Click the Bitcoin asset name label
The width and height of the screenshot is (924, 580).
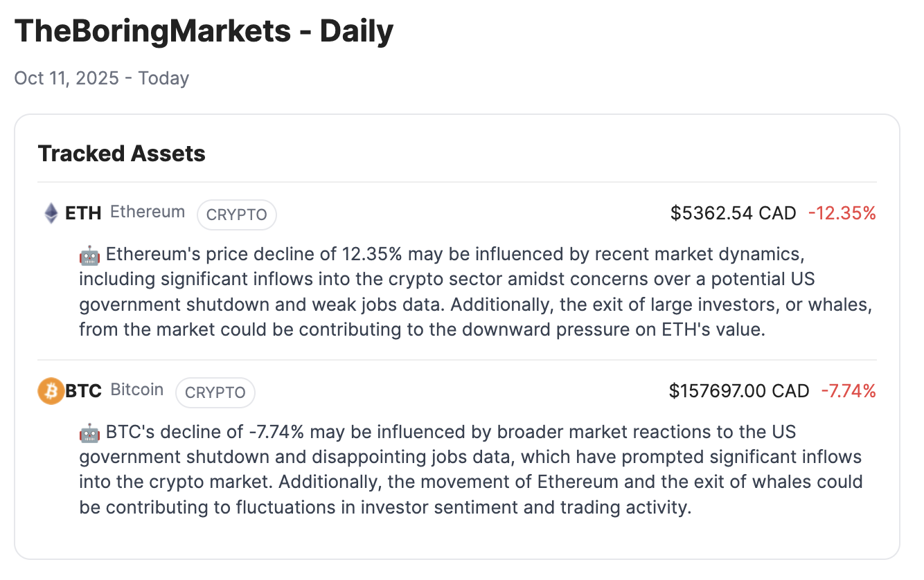pos(137,390)
